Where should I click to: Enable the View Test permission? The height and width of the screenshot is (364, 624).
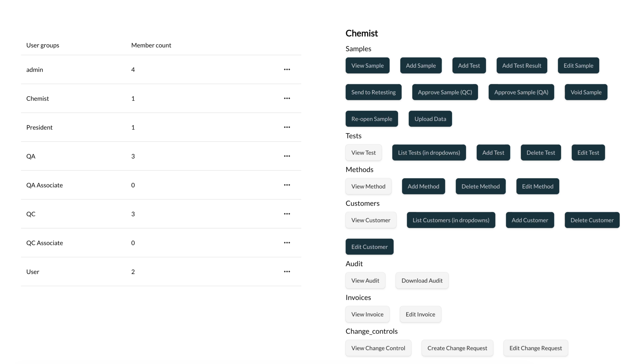coord(363,153)
